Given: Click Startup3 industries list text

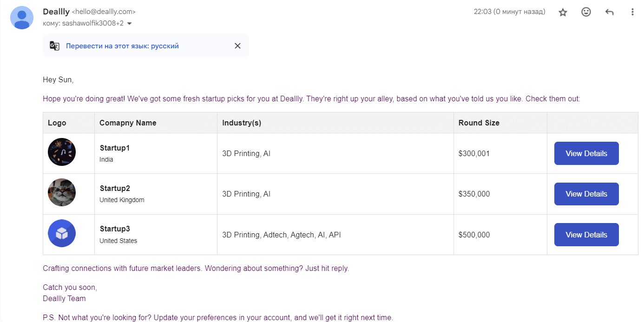Looking at the screenshot, I should point(282,235).
